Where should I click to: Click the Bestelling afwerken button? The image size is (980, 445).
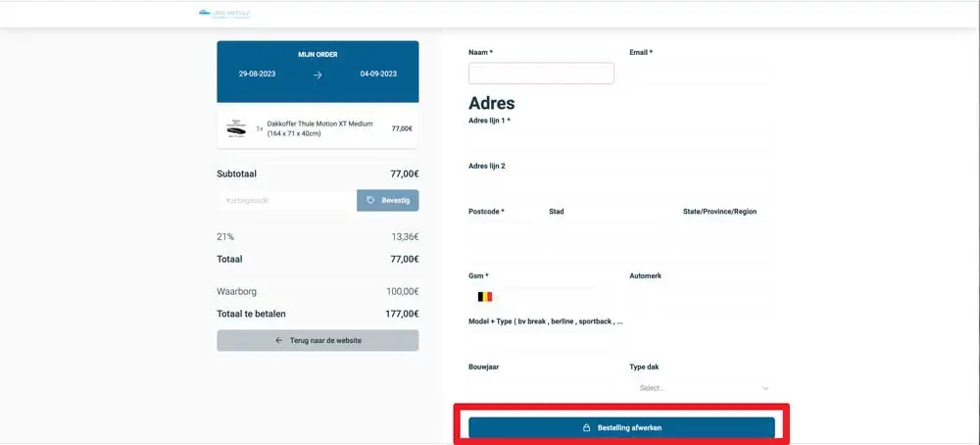tap(622, 428)
